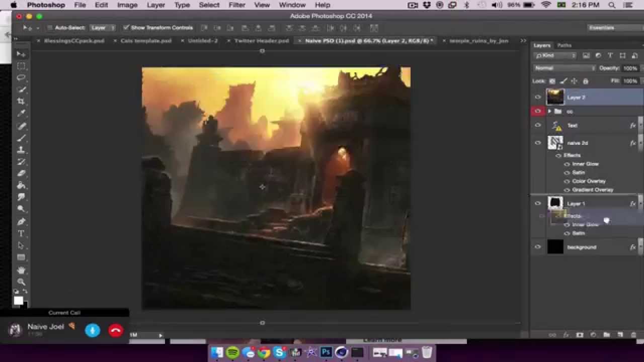
Task: Hide the background layer
Action: [x=538, y=247]
